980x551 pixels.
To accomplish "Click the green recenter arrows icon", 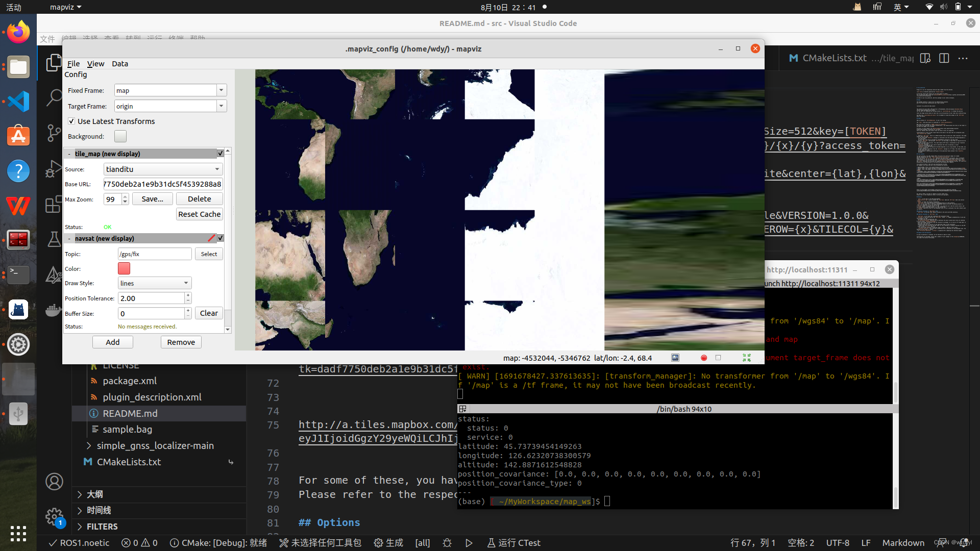I will (x=747, y=358).
